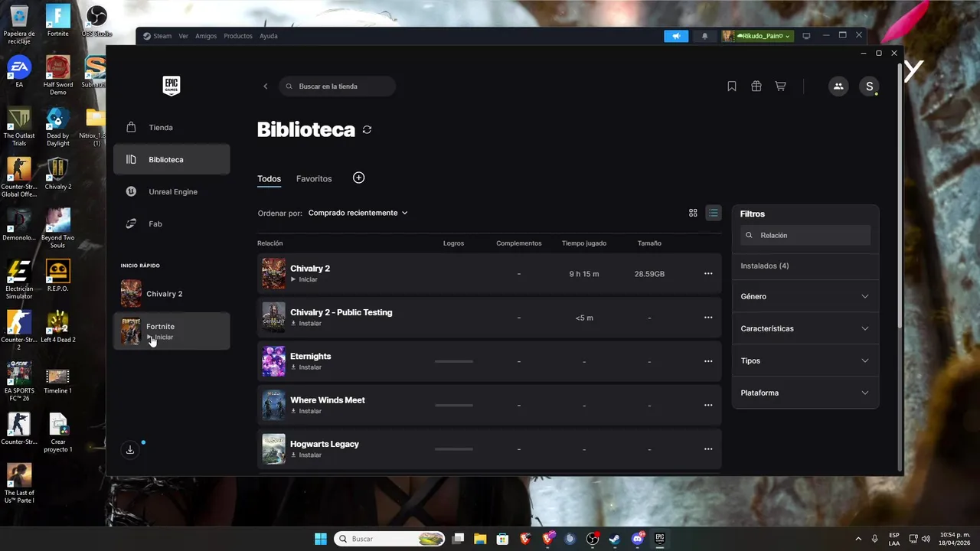The image size is (980, 551).
Task: Open the Epic Games logo home
Action: [x=171, y=86]
